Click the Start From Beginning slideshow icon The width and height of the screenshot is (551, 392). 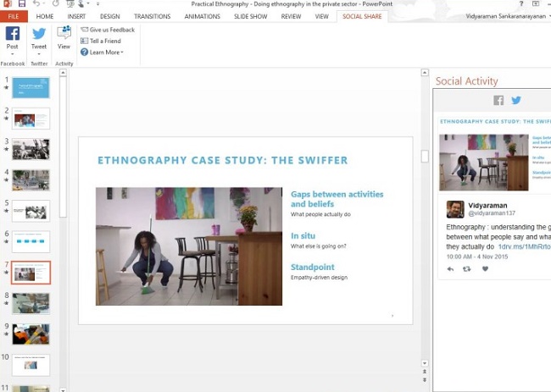click(x=70, y=4)
